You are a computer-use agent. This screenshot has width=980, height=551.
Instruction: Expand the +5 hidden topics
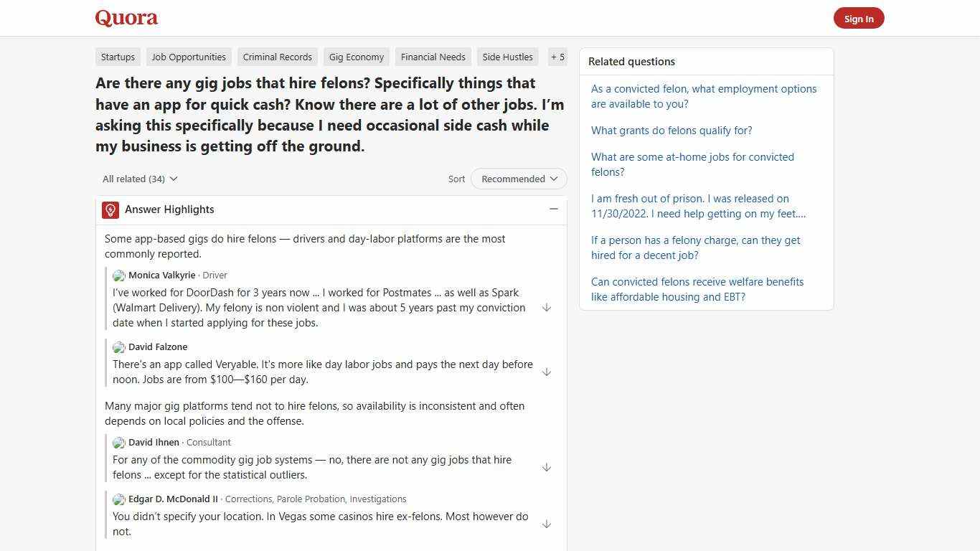557,57
